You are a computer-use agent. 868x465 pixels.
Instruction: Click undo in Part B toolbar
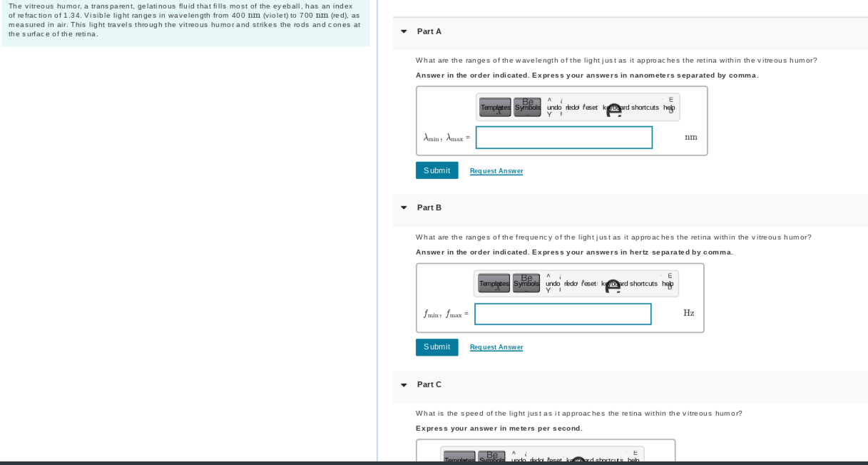(x=553, y=283)
